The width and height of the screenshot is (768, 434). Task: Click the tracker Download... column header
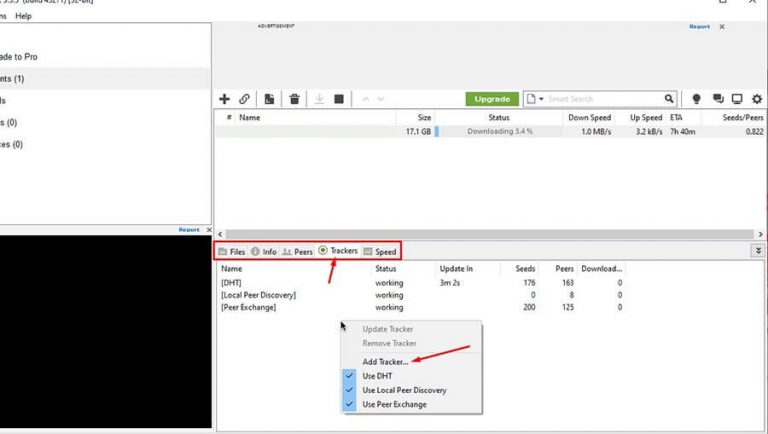601,268
